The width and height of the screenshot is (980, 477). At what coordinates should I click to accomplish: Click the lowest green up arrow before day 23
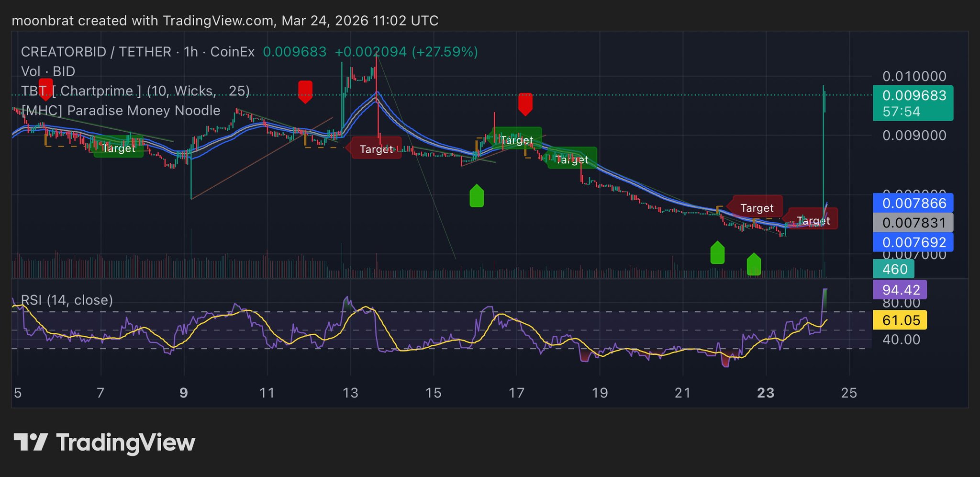(754, 264)
